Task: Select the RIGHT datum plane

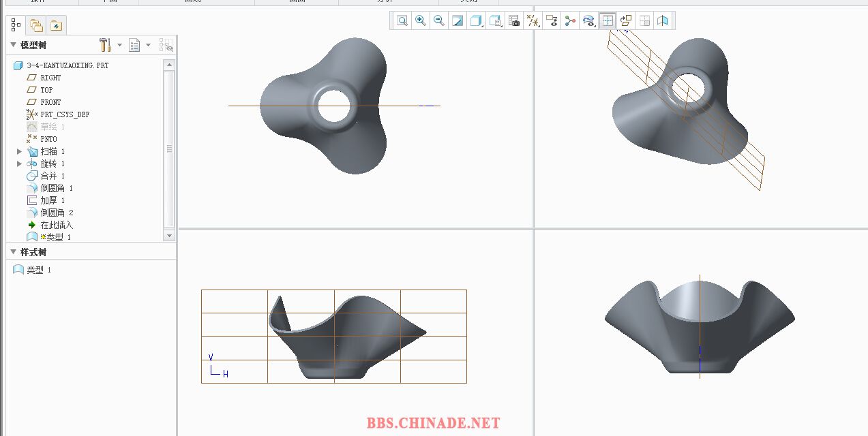Action: coord(50,78)
